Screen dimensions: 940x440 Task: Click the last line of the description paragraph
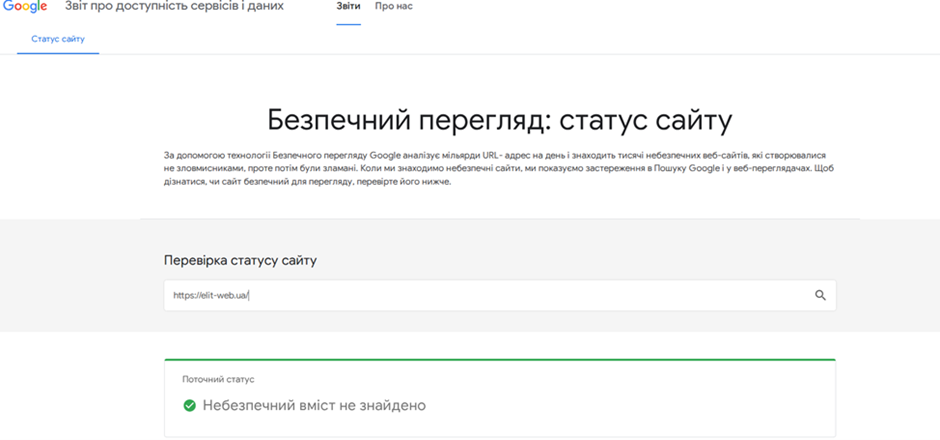pos(308,182)
